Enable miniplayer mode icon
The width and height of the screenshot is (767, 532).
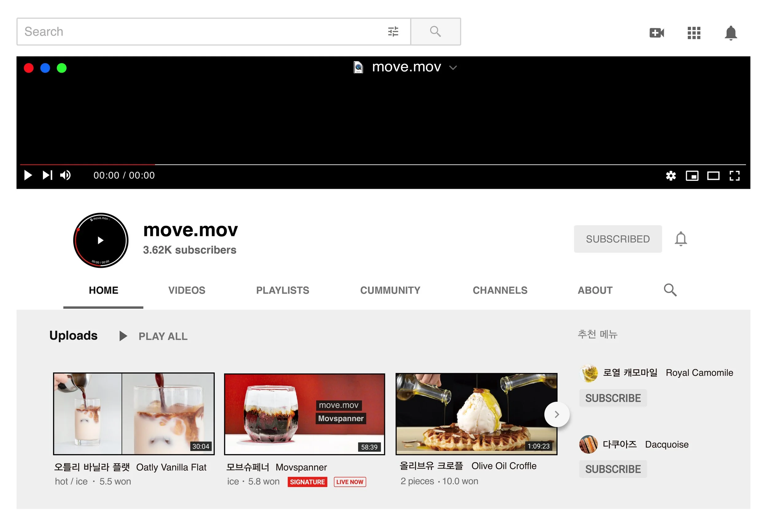tap(692, 176)
